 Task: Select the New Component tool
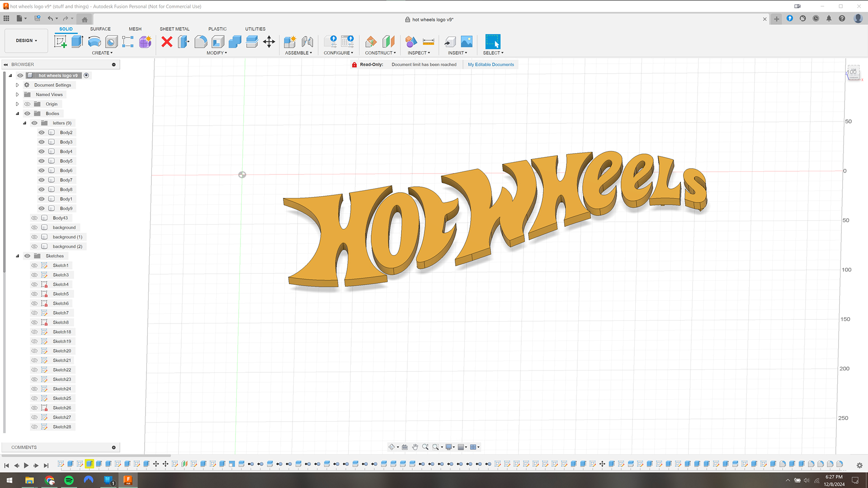pyautogui.click(x=290, y=42)
